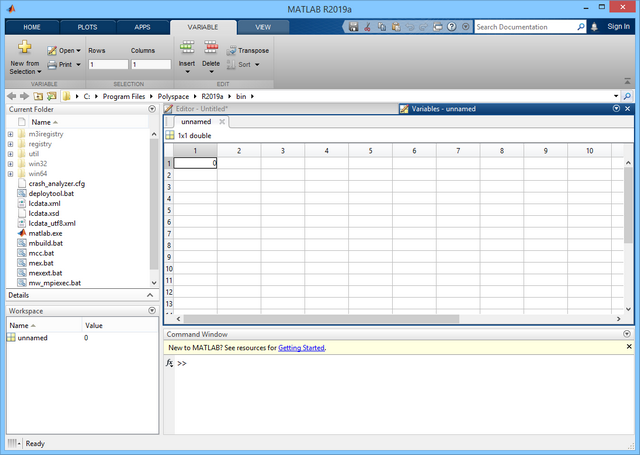
Task: Expand the m3iregistry folder
Action: coord(11,133)
